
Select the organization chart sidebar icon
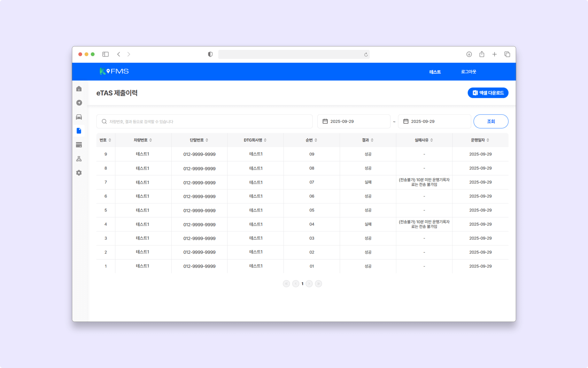79,159
